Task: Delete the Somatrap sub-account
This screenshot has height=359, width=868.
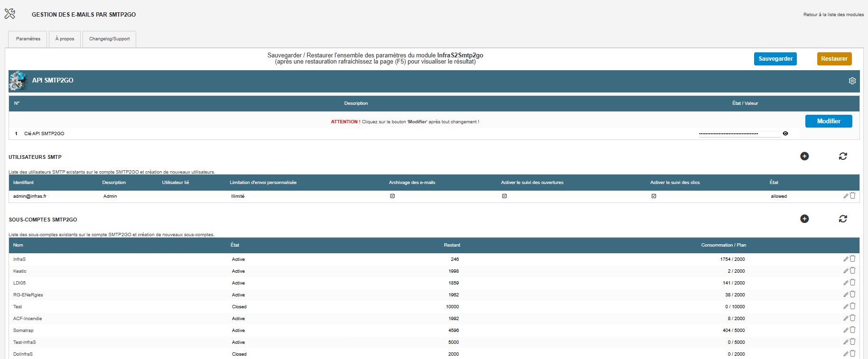Action: tap(853, 330)
